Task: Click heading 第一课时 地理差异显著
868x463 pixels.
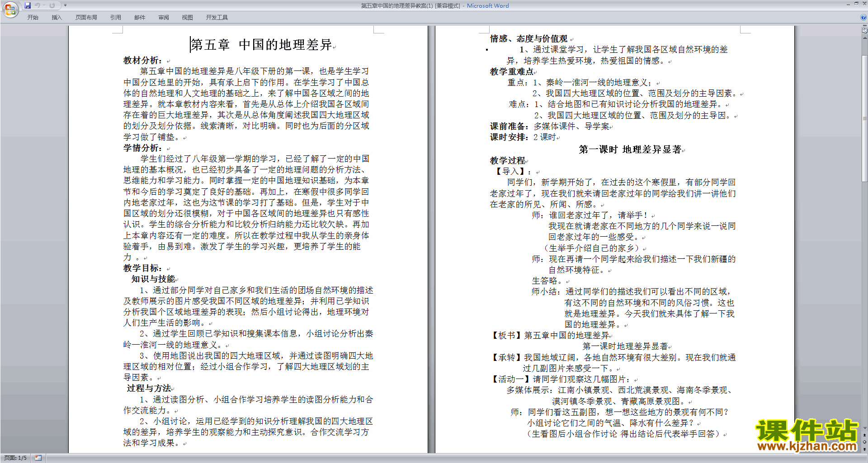Action: coord(630,150)
